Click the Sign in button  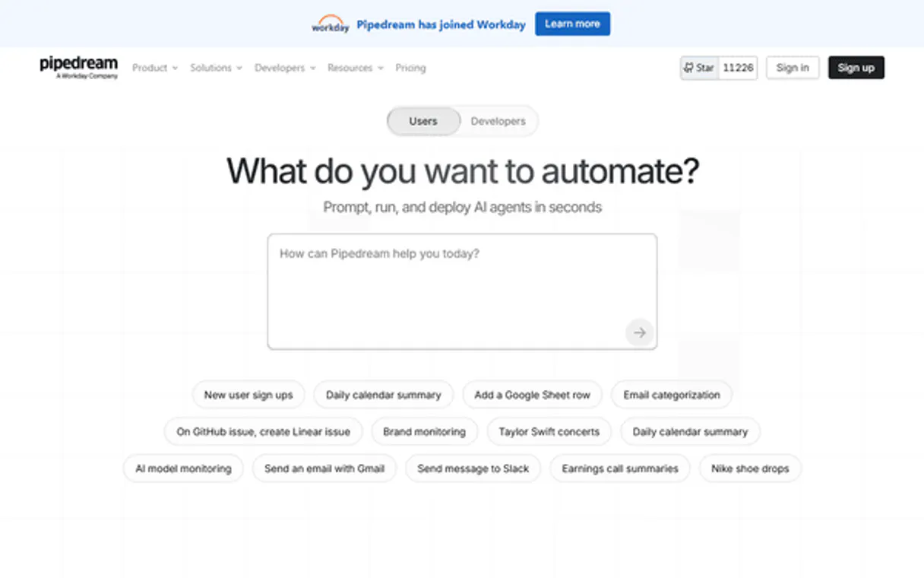793,68
